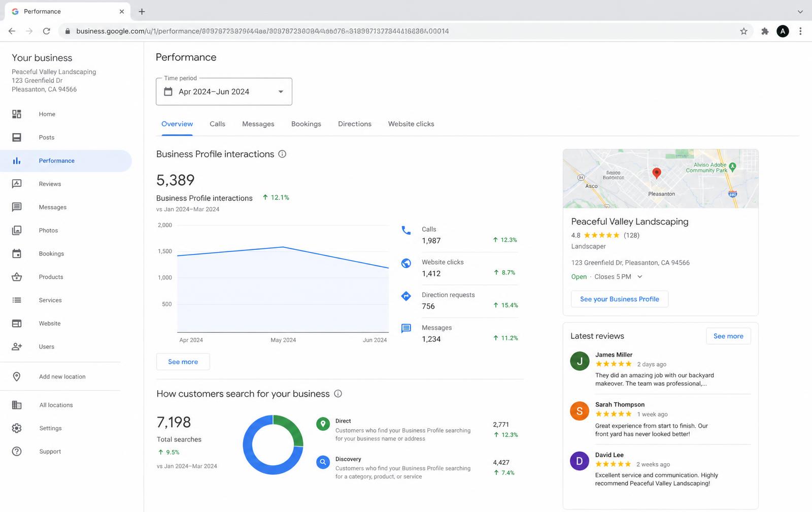Click the map thumbnail of Pleasanton

[661, 179]
